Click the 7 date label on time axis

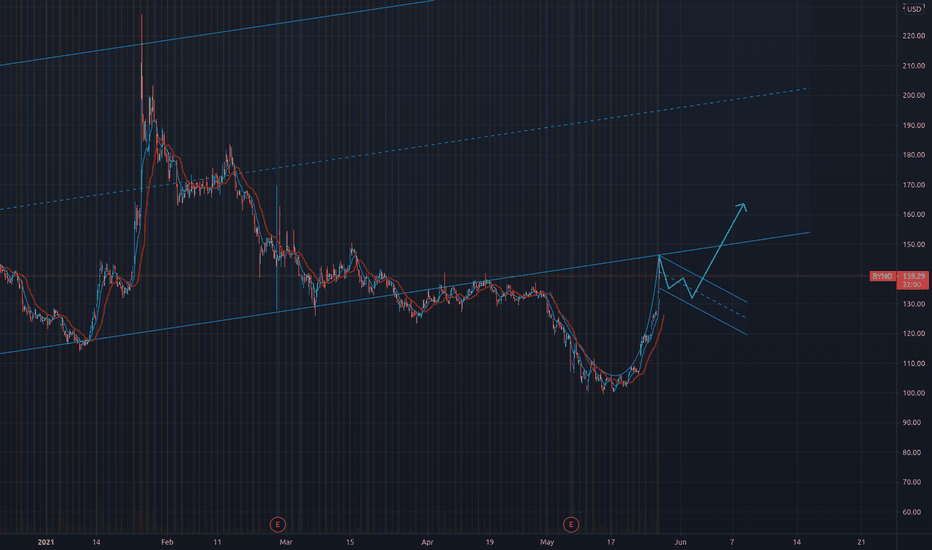point(732,542)
